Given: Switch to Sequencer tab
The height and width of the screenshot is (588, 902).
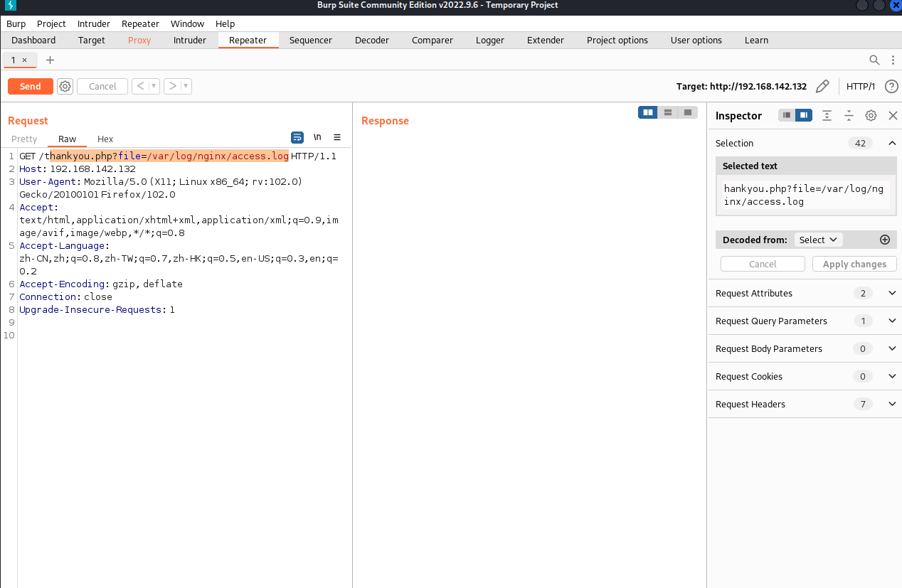Looking at the screenshot, I should click(x=311, y=40).
